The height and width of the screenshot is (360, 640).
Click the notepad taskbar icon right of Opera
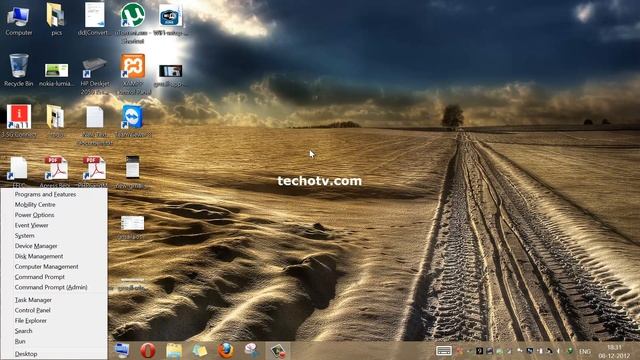click(174, 351)
